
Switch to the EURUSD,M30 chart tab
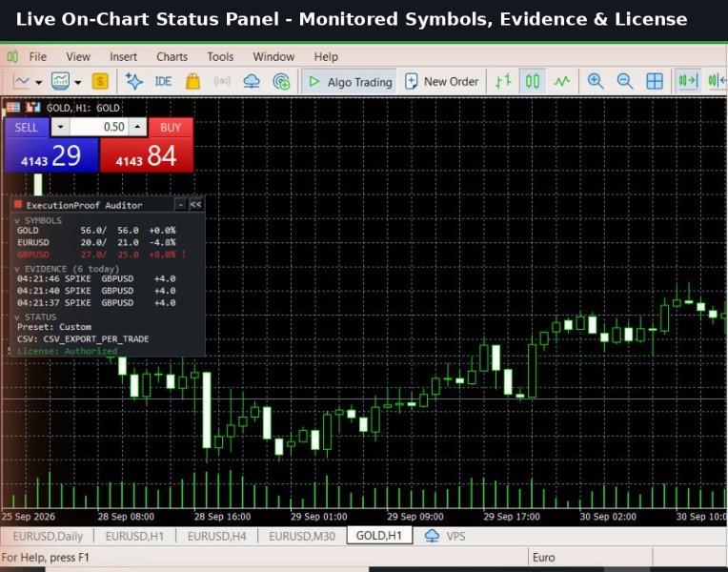pos(302,536)
